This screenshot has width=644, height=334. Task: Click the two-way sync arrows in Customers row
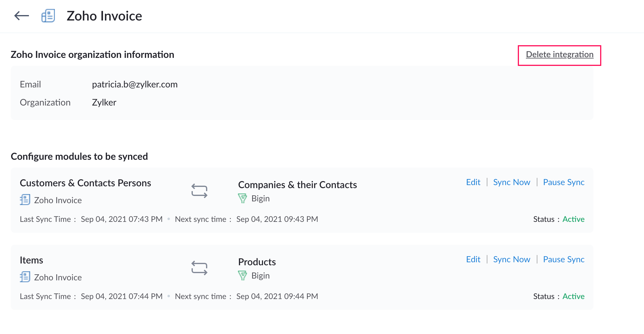(x=199, y=191)
